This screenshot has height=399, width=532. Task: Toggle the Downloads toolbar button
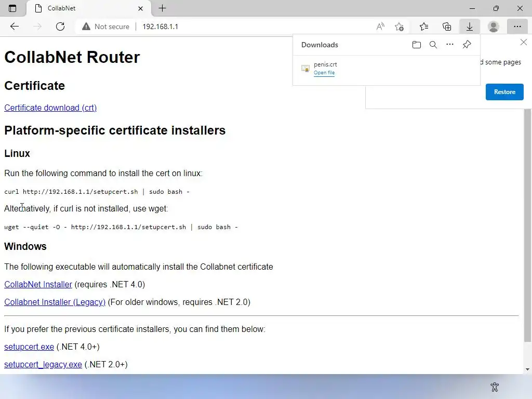pos(470,26)
